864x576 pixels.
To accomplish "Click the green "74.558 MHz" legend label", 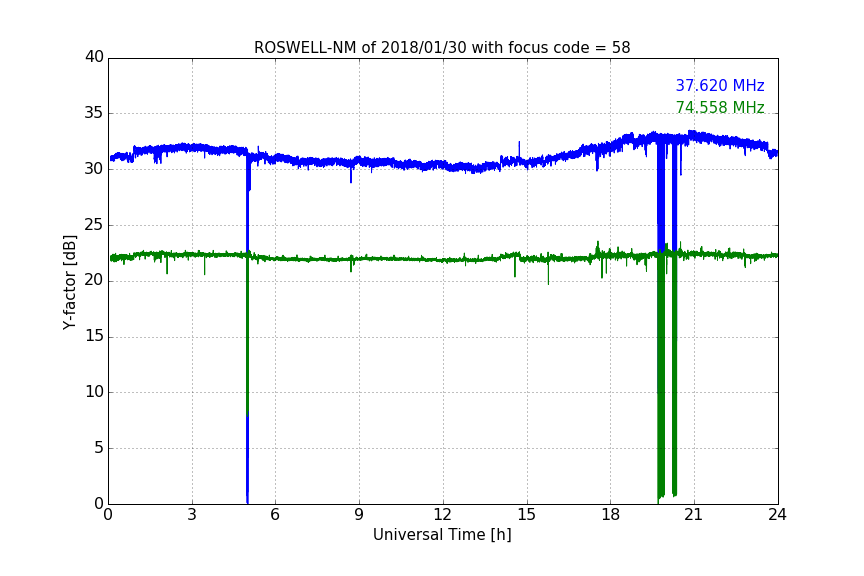I will 720,107.
